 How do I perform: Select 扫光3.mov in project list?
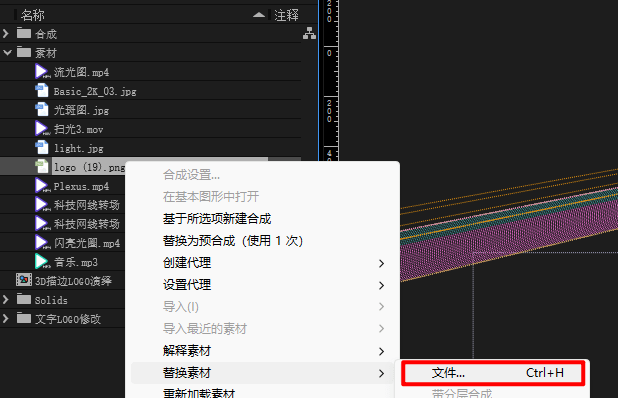pos(78,129)
